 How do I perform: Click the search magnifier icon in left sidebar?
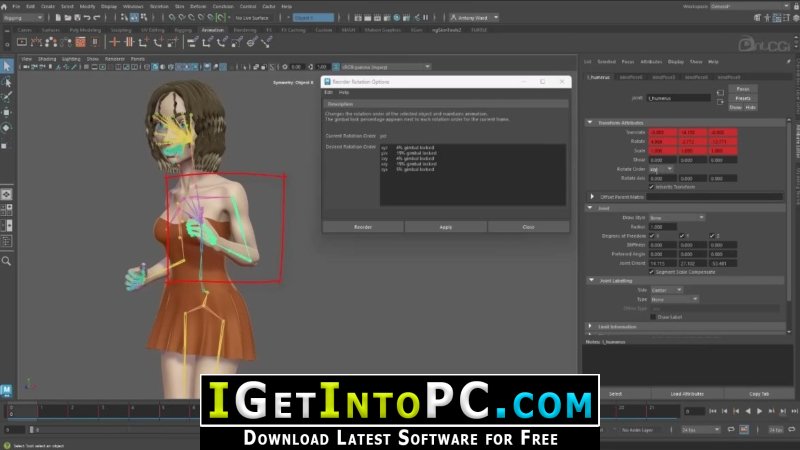tap(6, 261)
